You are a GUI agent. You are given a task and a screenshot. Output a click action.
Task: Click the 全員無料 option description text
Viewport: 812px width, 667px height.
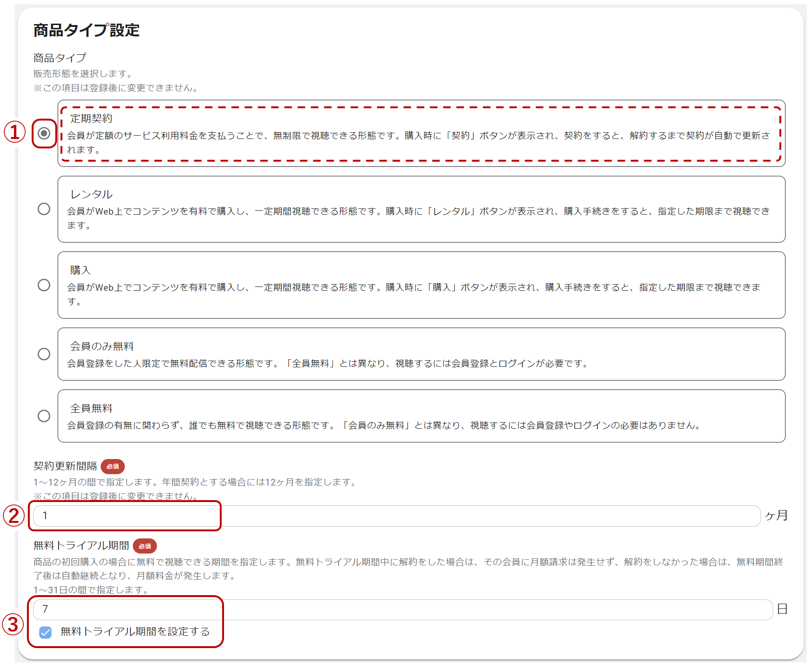click(383, 425)
